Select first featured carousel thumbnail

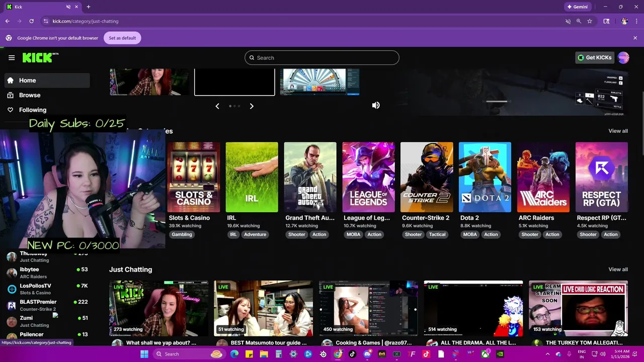tap(150, 82)
